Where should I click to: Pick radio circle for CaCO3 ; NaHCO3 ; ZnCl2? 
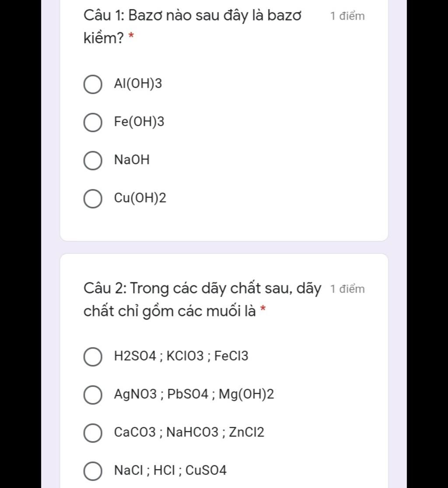tap(93, 432)
